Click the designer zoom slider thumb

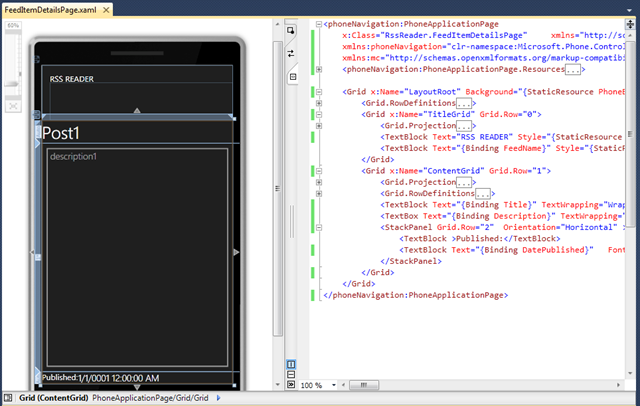[x=12, y=84]
